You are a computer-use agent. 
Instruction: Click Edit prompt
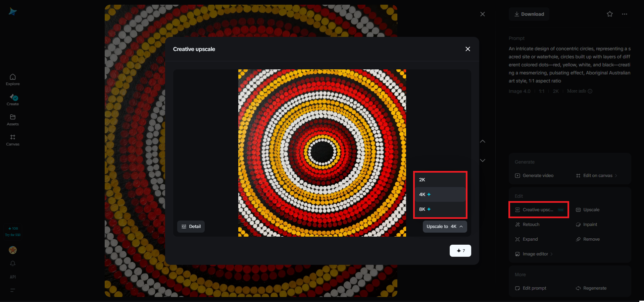(x=531, y=288)
